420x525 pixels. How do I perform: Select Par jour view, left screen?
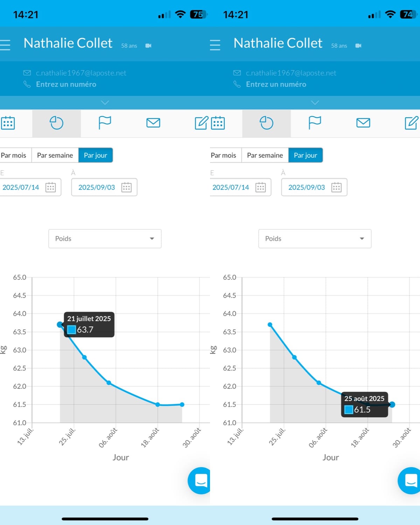point(96,155)
